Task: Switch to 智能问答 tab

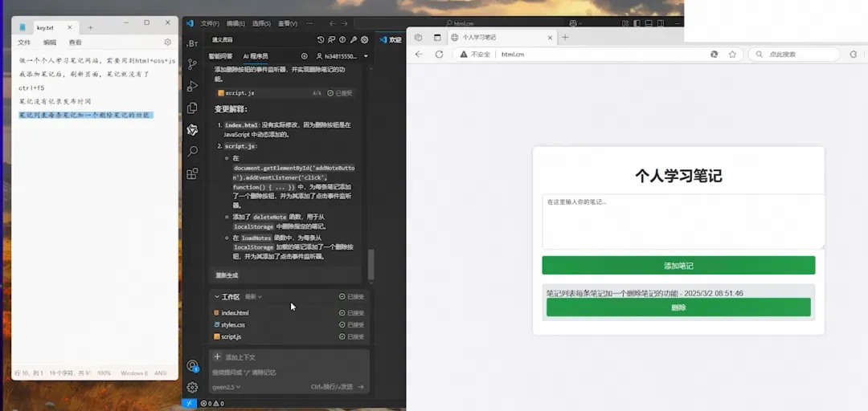Action: [x=220, y=56]
